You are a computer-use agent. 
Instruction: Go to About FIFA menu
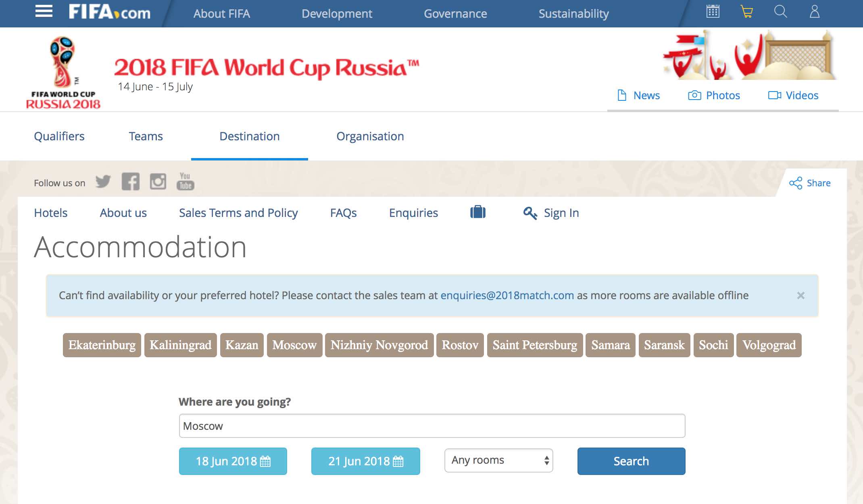(222, 14)
